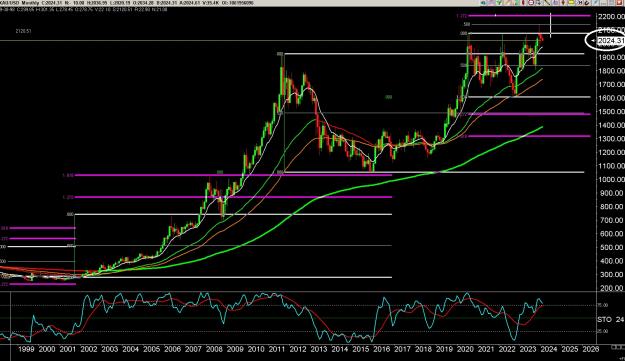Select the 1600.00 price axis label
Viewport: 625px width, 361px height.
tap(611, 98)
